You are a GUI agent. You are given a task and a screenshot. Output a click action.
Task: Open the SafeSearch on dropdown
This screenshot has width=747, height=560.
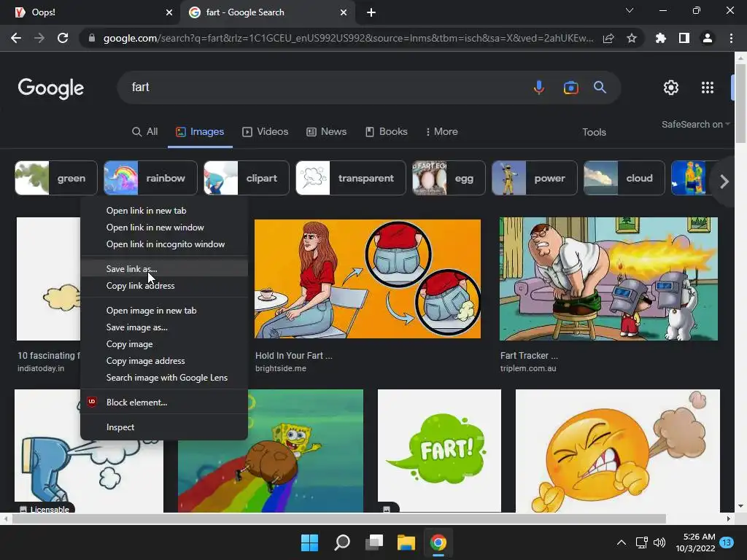click(x=695, y=124)
